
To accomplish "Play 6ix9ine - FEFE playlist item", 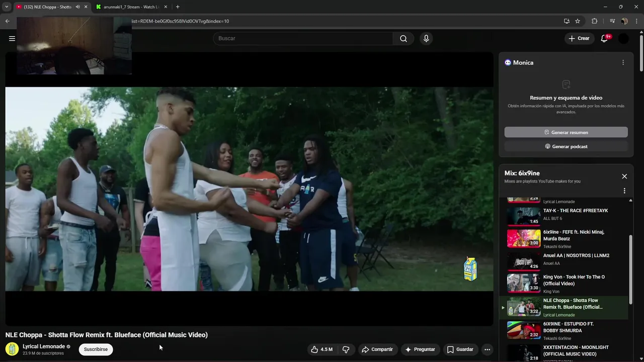I will (563, 239).
